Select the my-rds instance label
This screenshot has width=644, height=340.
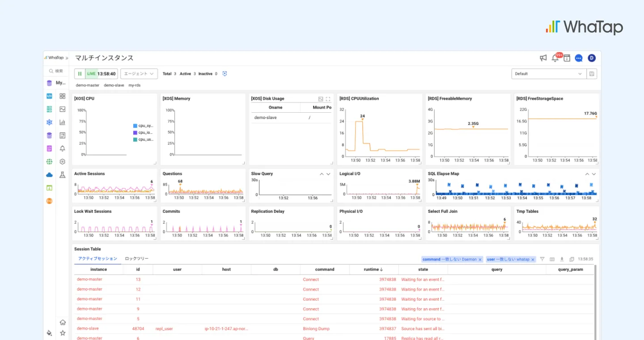click(135, 85)
